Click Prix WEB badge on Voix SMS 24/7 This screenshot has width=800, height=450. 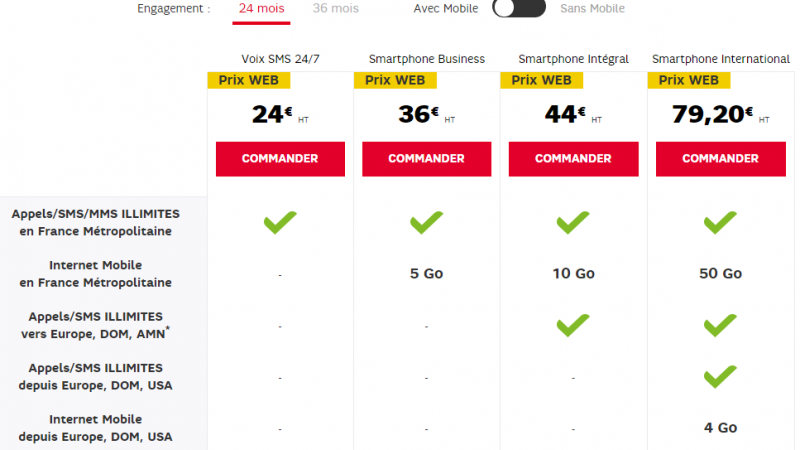pyautogui.click(x=248, y=80)
